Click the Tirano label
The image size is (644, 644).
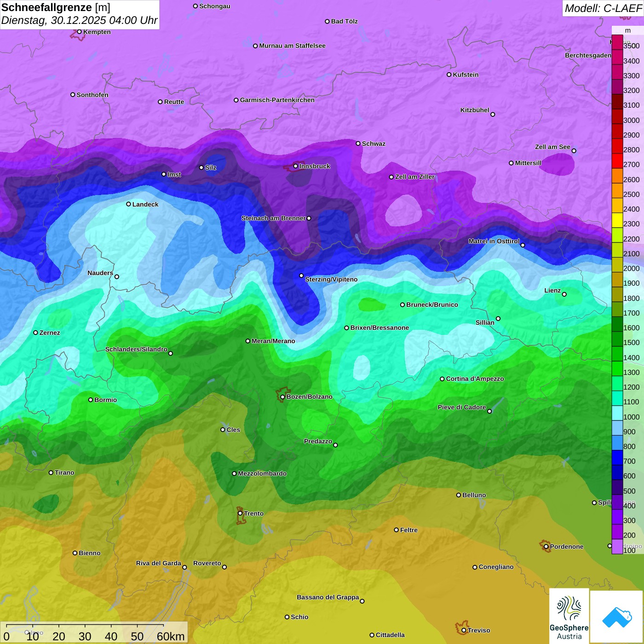[x=64, y=472]
